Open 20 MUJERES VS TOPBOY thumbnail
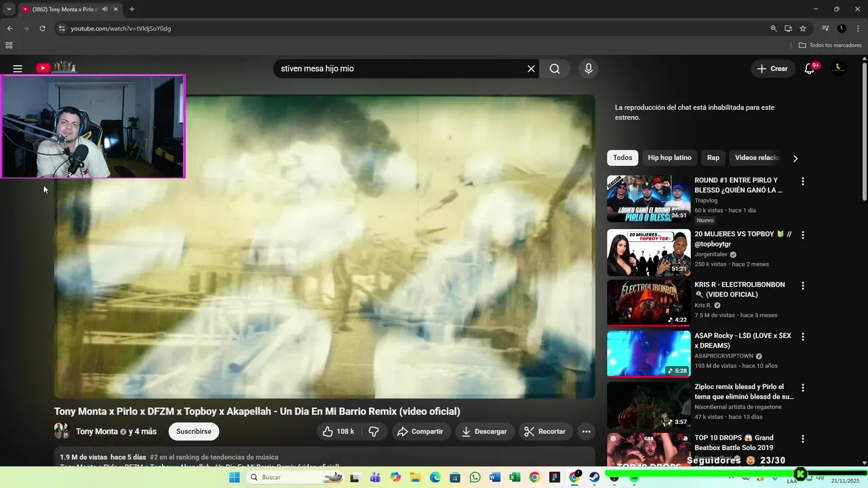The height and width of the screenshot is (488, 868). pyautogui.click(x=649, y=252)
